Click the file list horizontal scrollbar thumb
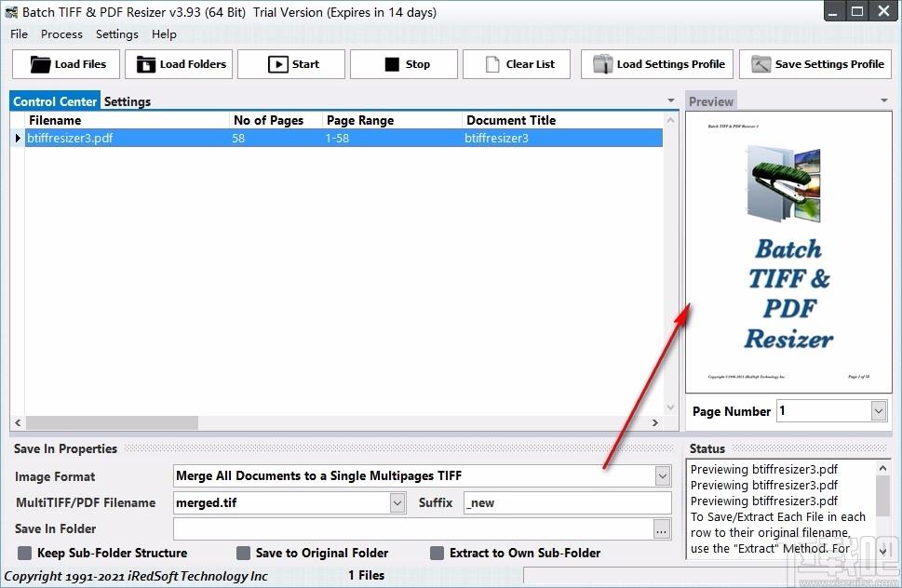The image size is (902, 588). pyautogui.click(x=112, y=422)
